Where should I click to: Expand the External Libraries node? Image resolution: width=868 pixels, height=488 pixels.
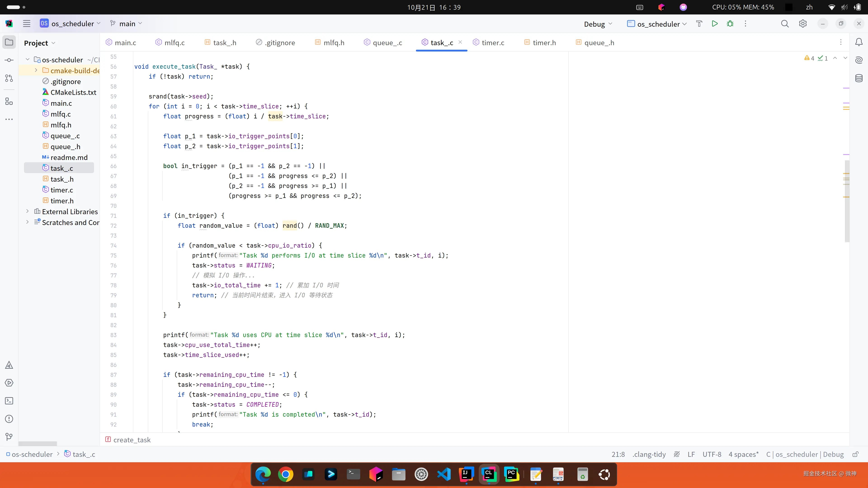pyautogui.click(x=27, y=211)
